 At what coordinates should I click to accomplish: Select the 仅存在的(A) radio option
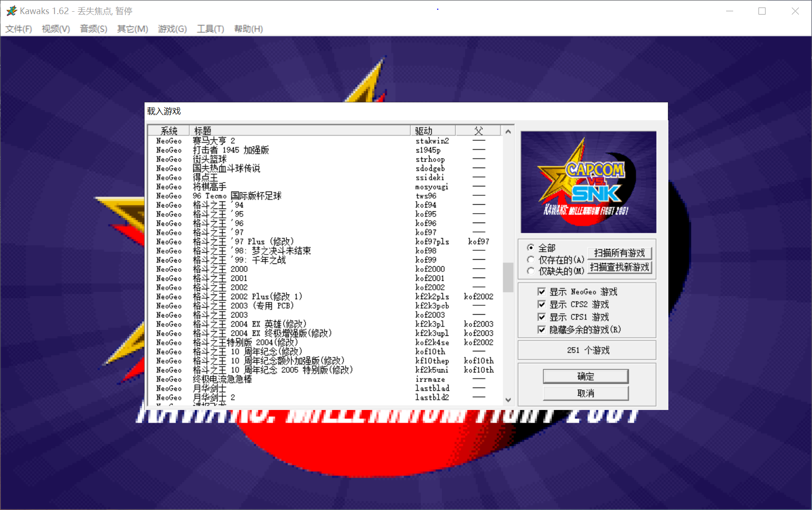coord(530,259)
